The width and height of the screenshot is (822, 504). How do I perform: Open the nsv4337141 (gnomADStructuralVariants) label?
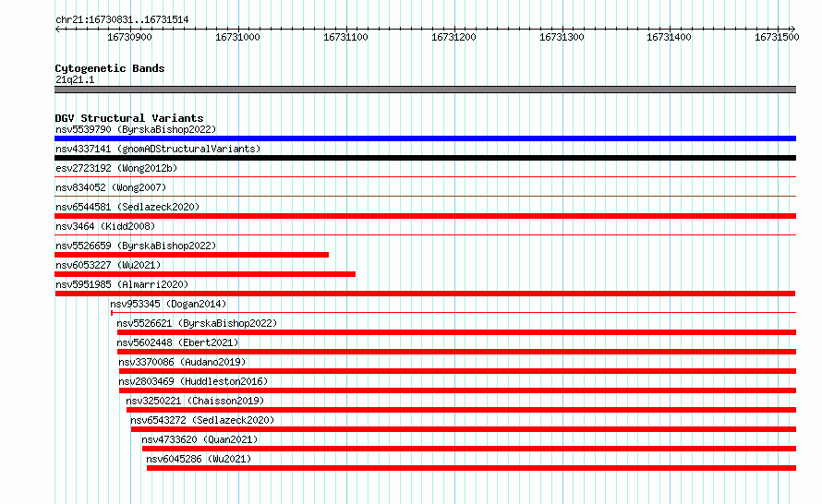pyautogui.click(x=158, y=149)
